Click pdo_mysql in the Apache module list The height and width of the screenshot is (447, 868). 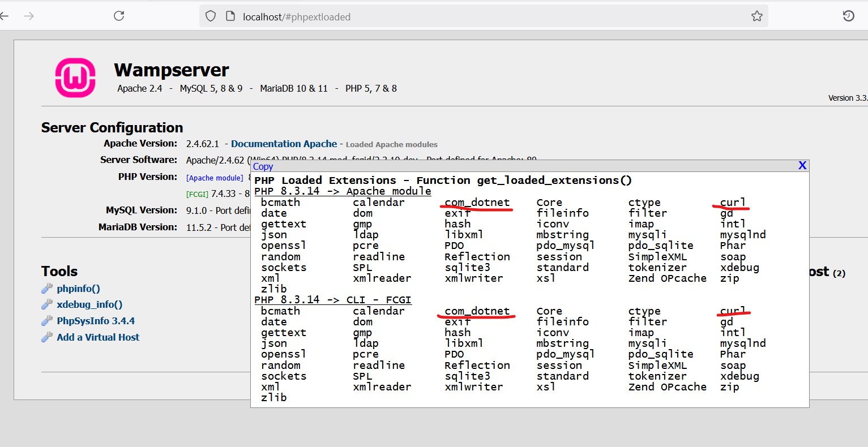click(566, 246)
